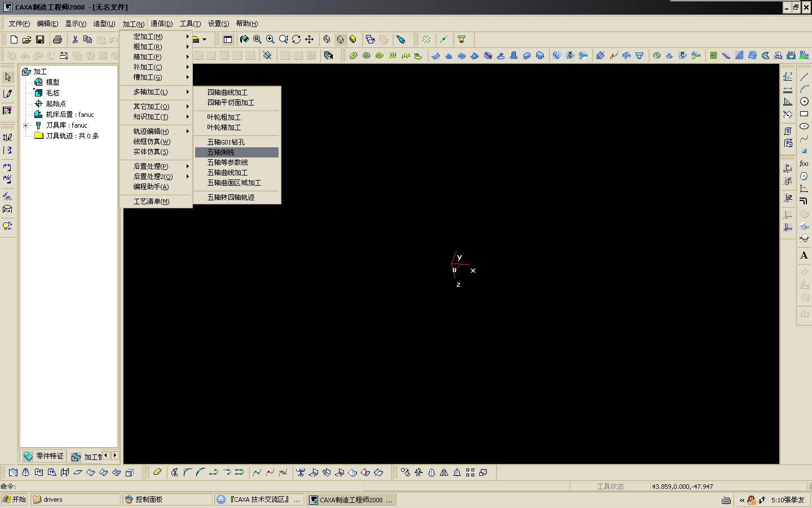Select the circle drawing tool
Screen dimensions: 812x508
pyautogui.click(x=804, y=101)
